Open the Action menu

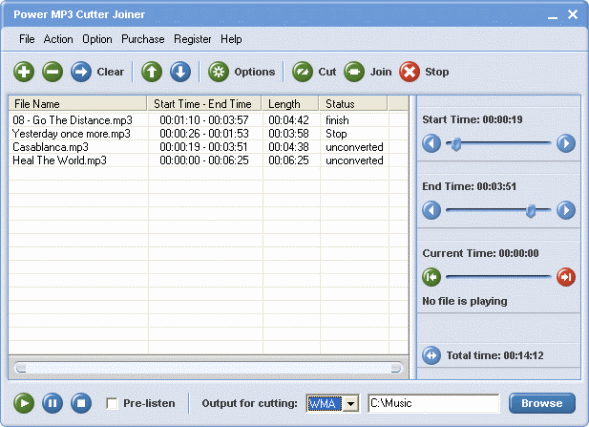[58, 39]
